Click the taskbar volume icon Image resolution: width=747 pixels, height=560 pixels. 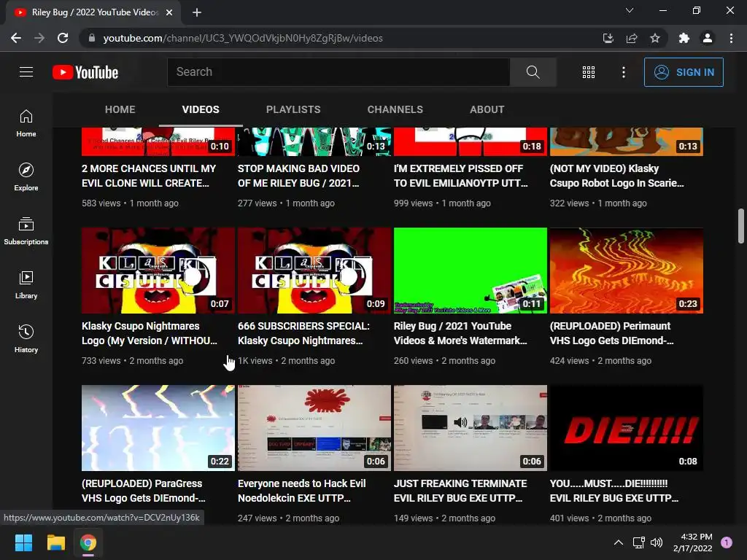pyautogui.click(x=657, y=542)
